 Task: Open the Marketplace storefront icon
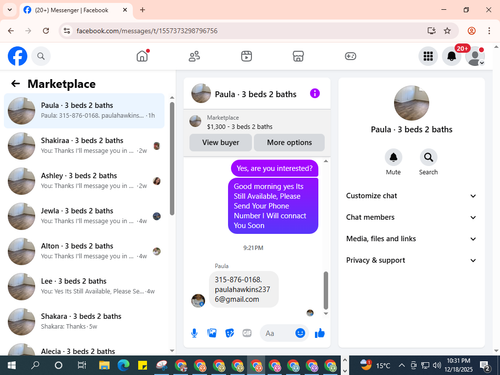[298, 56]
